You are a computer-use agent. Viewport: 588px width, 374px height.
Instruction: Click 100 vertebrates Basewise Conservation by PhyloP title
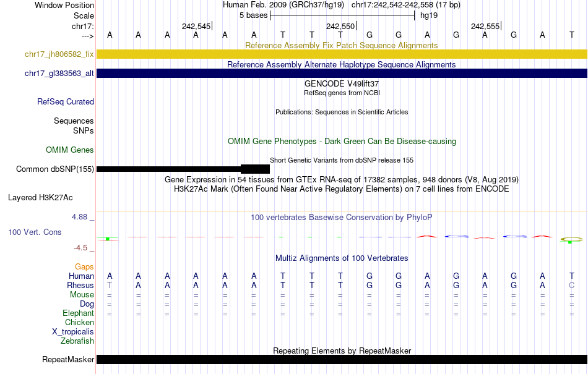click(x=342, y=217)
